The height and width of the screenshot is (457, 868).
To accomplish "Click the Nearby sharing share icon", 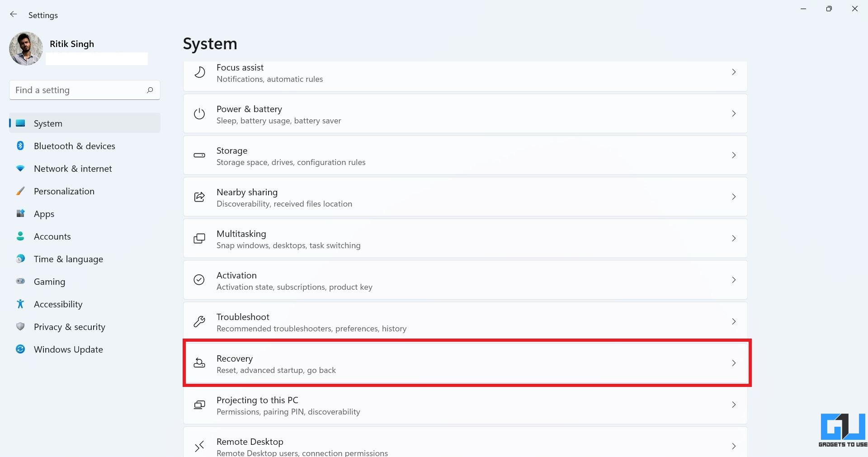I will click(x=199, y=197).
